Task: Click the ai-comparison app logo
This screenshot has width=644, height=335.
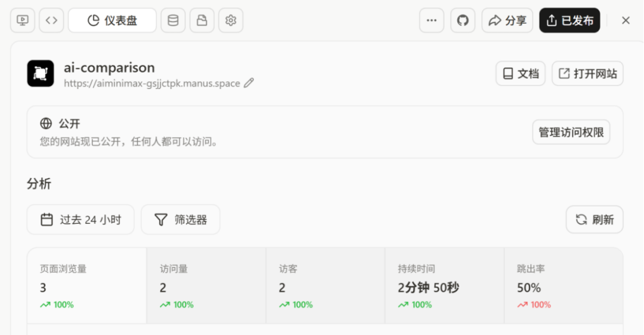Action: pos(41,73)
